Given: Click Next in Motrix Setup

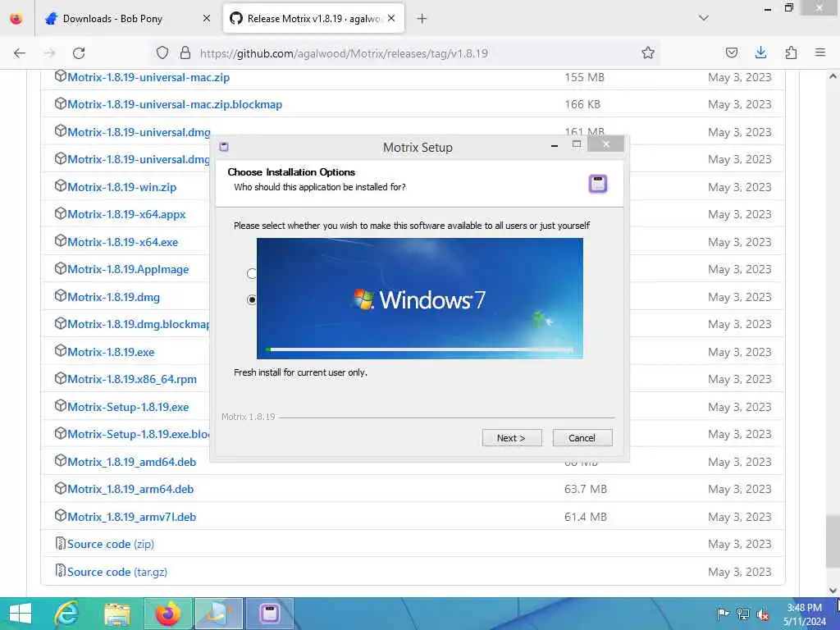Looking at the screenshot, I should (512, 438).
